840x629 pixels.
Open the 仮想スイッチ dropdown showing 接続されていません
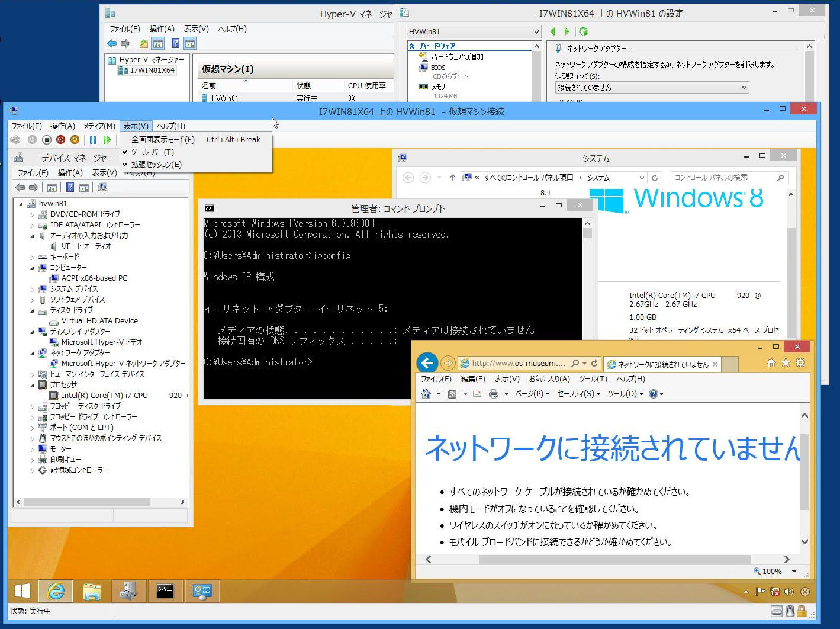(x=652, y=87)
